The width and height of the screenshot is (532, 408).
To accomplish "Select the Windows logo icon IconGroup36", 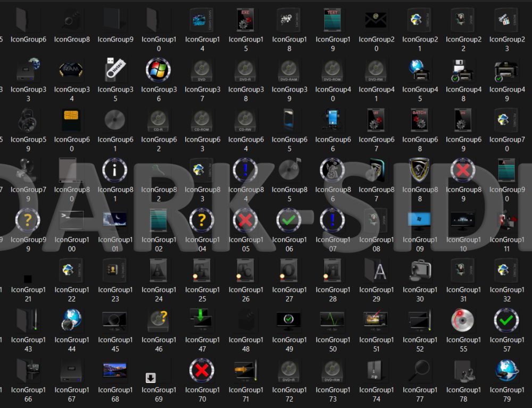I will click(x=159, y=70).
